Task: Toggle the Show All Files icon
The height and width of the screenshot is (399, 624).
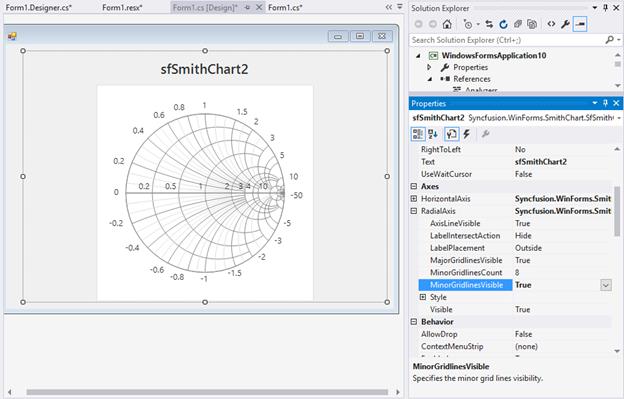Action: (532, 24)
